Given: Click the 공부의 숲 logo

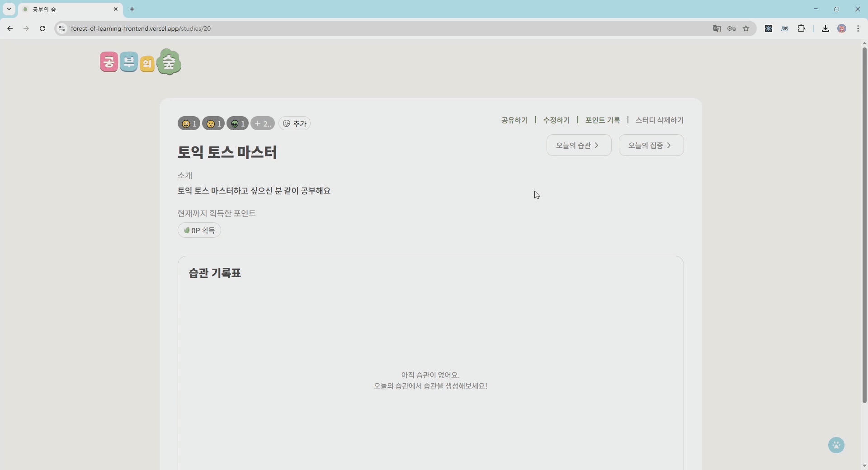Looking at the screenshot, I should tap(141, 62).
